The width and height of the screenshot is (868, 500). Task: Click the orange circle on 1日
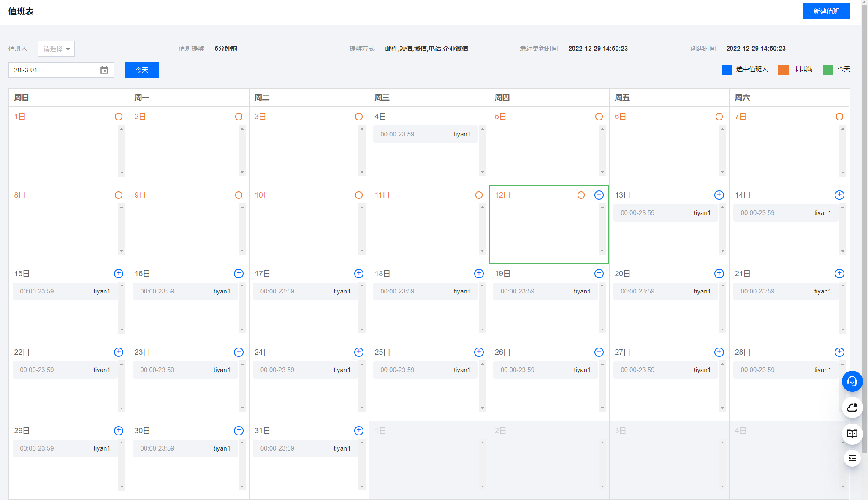pos(119,117)
